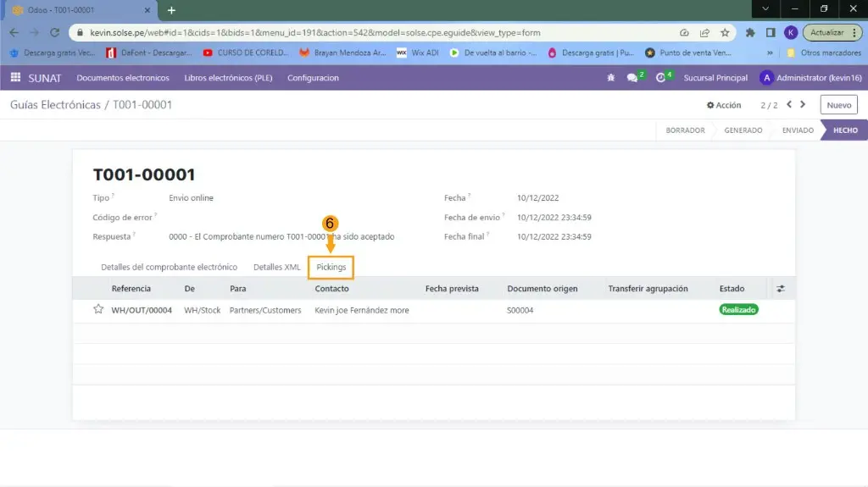Expand the Acción dropdown
The width and height of the screenshot is (868, 487).
point(724,105)
